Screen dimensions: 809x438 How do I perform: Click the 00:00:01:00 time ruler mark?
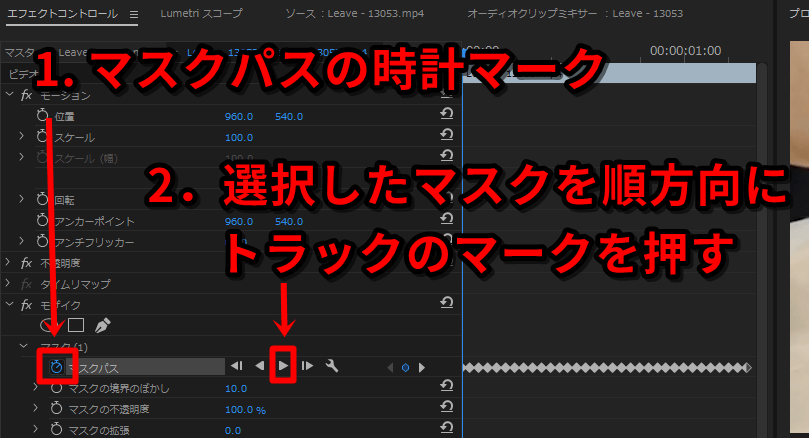[685, 51]
